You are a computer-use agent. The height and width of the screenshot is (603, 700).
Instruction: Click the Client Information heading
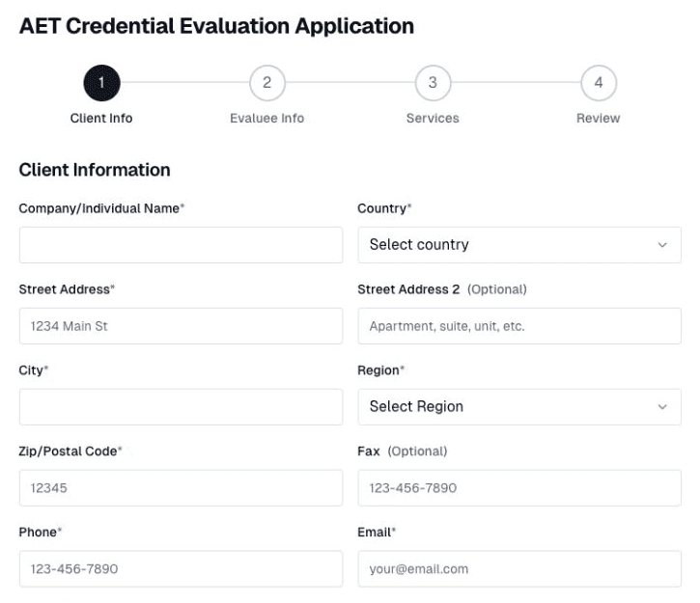tap(95, 170)
